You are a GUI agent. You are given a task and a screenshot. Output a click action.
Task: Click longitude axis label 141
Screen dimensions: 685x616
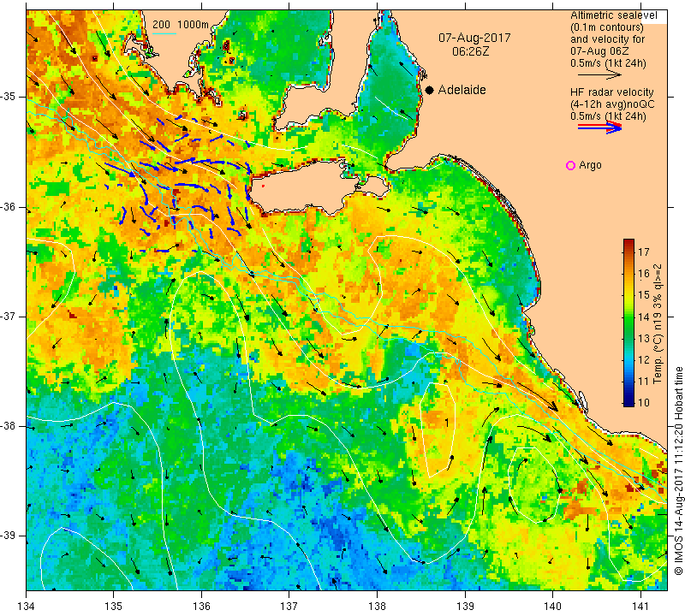(x=640, y=607)
